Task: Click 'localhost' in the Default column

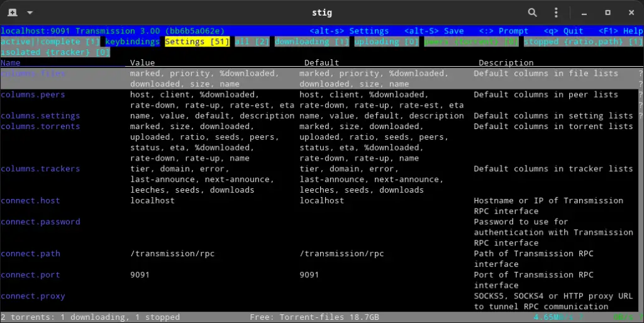Action: (321, 201)
